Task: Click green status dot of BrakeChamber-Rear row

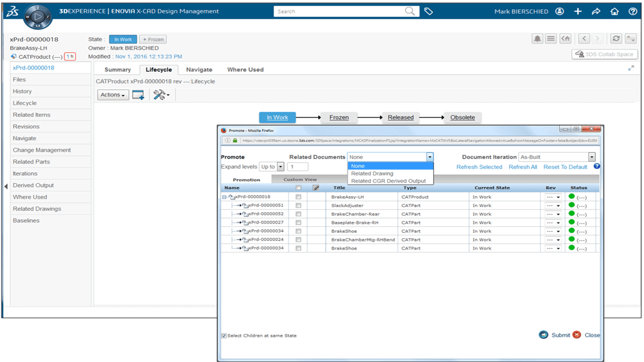Action: click(572, 214)
